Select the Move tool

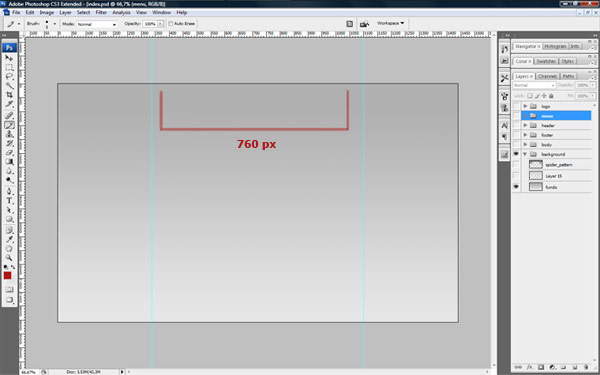[9, 58]
